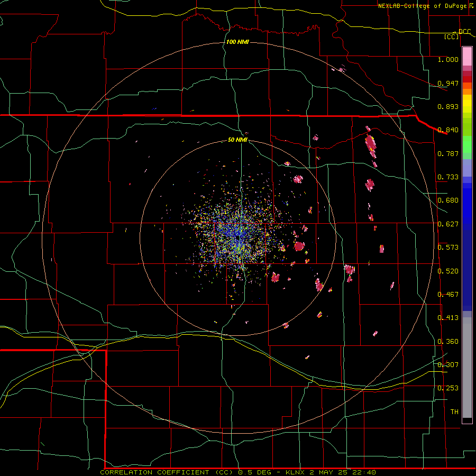Click the TH threshold label on the legend
Image resolution: width=476 pixels, height=476 pixels.
tap(454, 412)
